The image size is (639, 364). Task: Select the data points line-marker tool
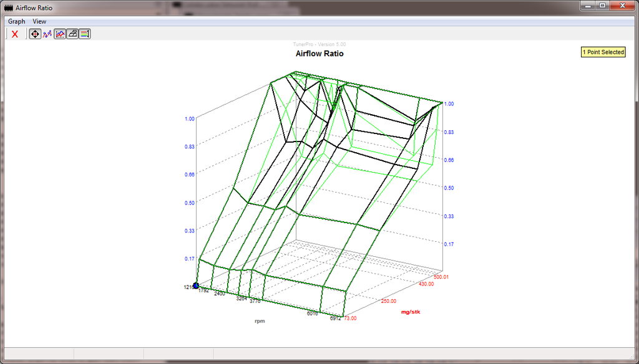click(x=47, y=34)
